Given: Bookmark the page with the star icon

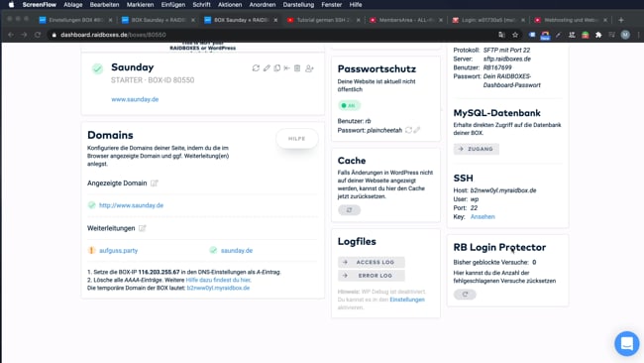Looking at the screenshot, I should [515, 35].
